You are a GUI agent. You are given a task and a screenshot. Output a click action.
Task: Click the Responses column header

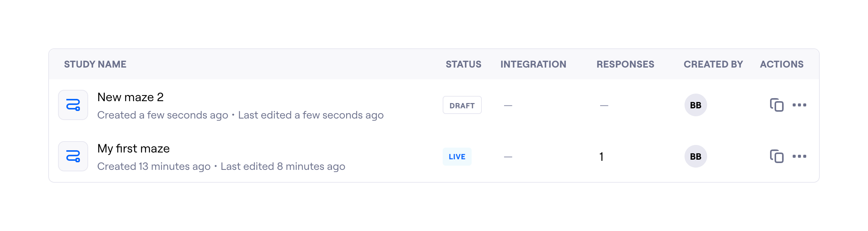point(625,64)
